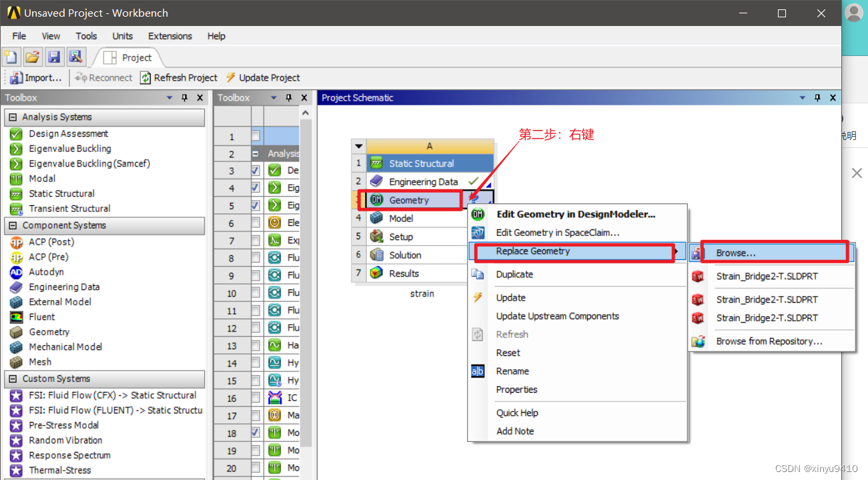The width and height of the screenshot is (868, 480).
Task: Open Project Schematic panel dropdown arrow
Action: [803, 98]
